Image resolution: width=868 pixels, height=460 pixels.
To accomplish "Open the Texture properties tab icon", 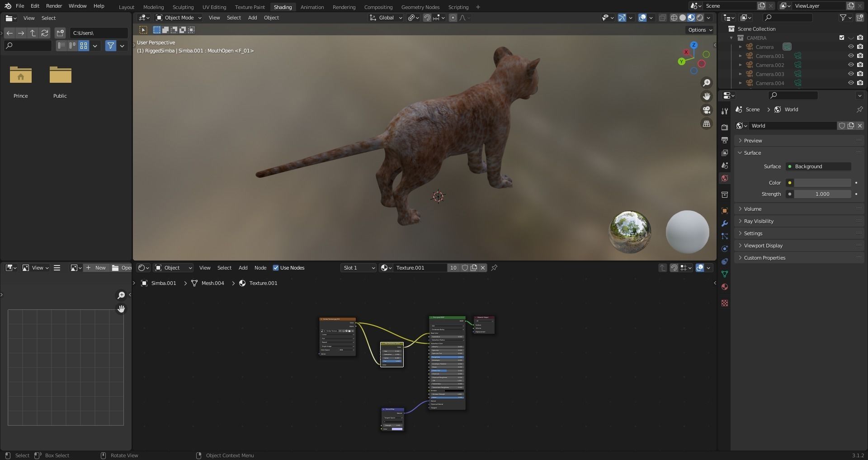I will [x=725, y=303].
